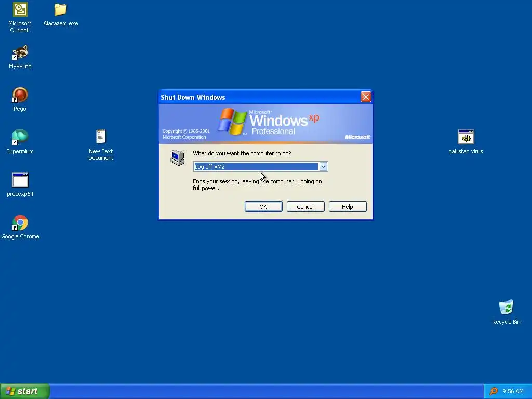532x399 pixels.
Task: Click 'What do you want the computer to do?' text
Action: [242, 153]
